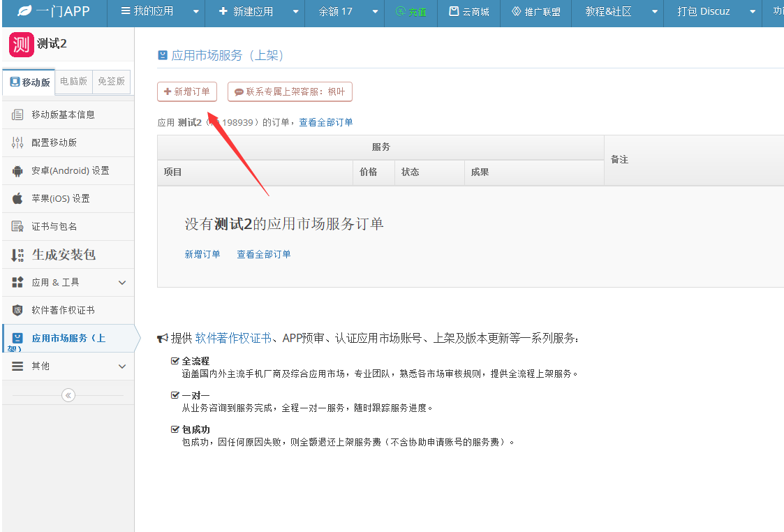Click 查看全部订单 link below empty message
The width and height of the screenshot is (784, 532).
pos(263,255)
